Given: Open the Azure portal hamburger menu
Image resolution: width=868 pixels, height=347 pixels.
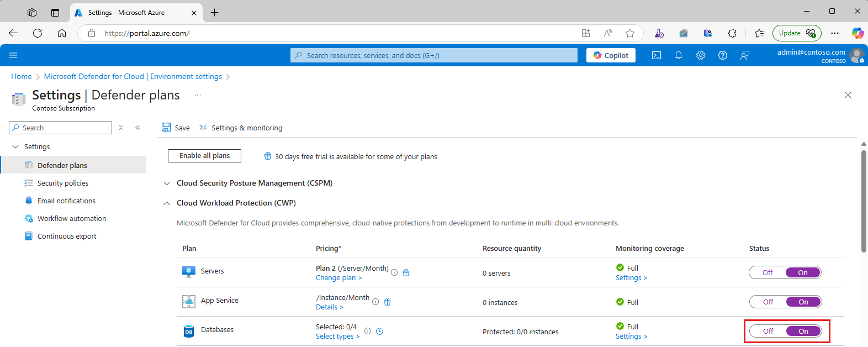Looking at the screenshot, I should click(x=13, y=55).
